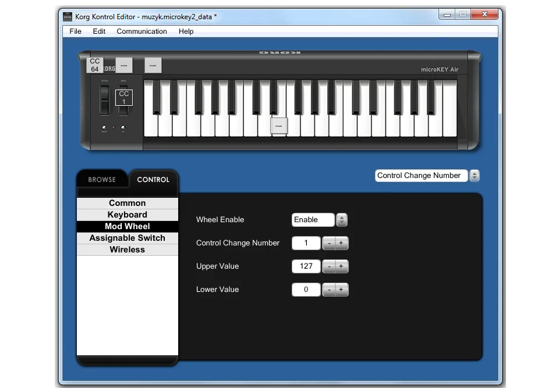The width and height of the screenshot is (559, 392).
Task: Select the dash label on the piano keys
Action: point(279,126)
